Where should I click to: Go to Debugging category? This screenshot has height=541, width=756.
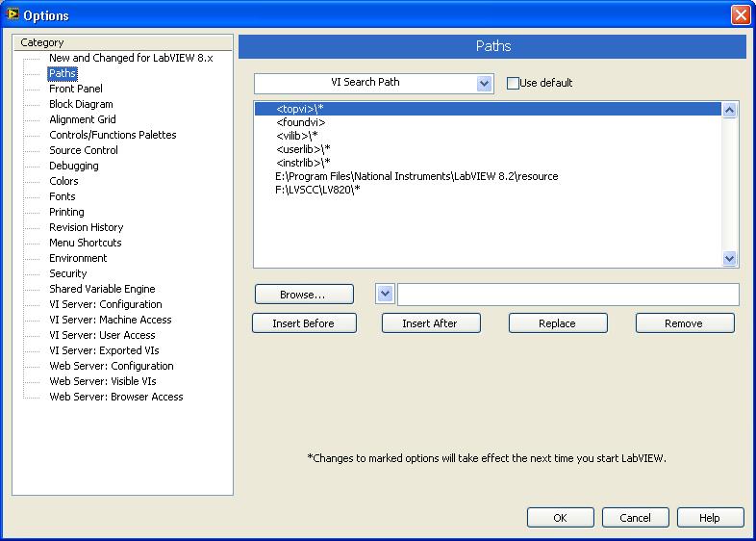74,166
